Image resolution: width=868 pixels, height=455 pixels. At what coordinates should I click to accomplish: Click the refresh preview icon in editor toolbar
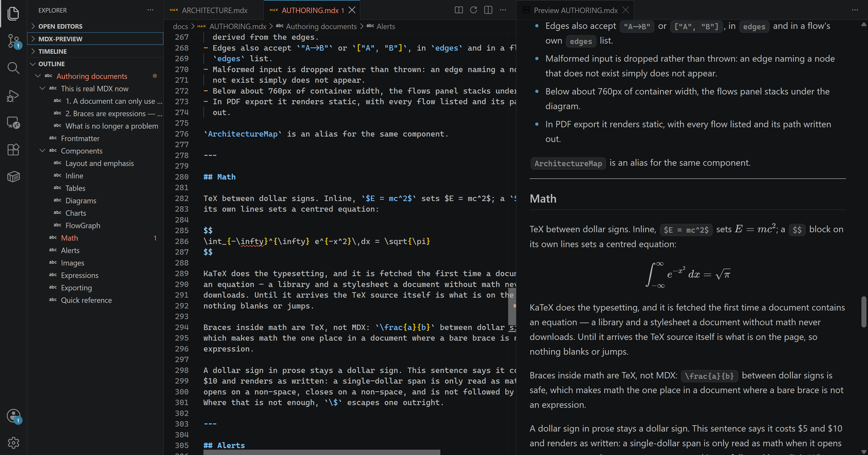pos(474,10)
